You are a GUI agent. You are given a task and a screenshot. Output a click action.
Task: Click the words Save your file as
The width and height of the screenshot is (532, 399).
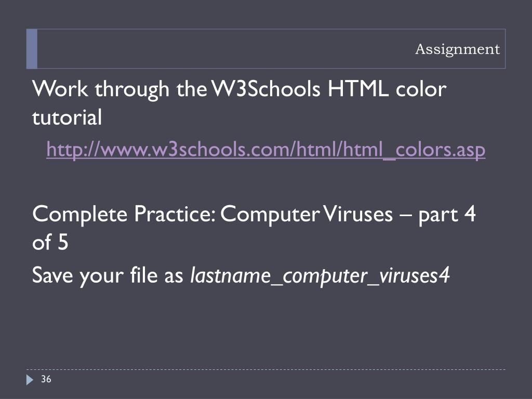tap(108, 275)
